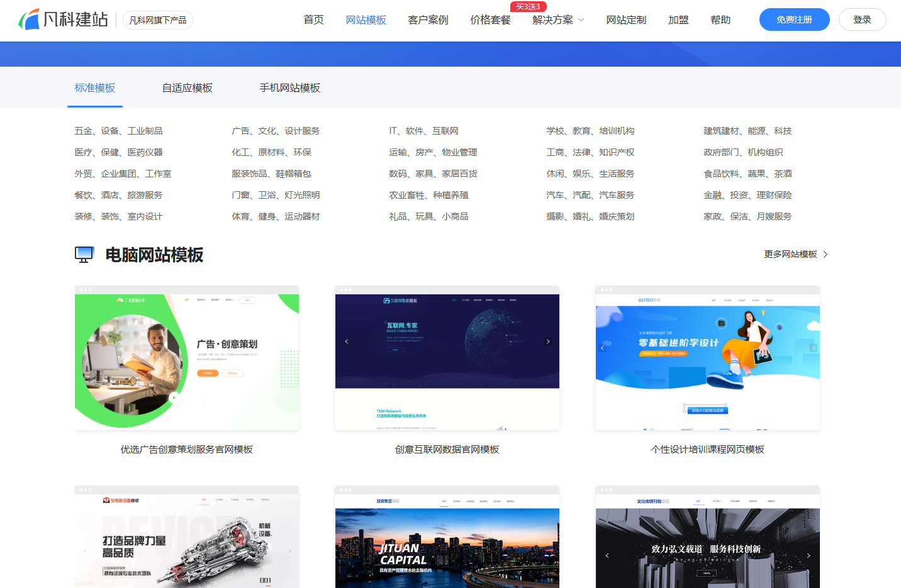Open the 建筑建材、能源、科技 category
Screen dimensions: 901x588
pos(747,131)
